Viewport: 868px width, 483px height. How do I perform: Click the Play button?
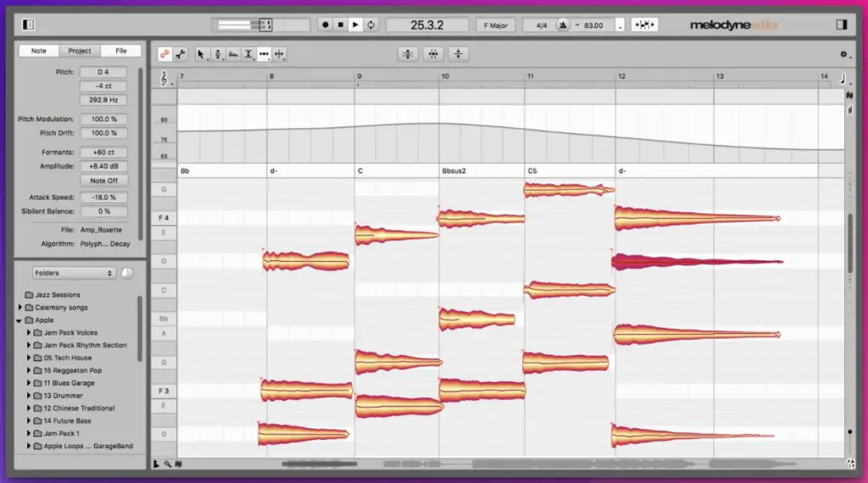356,25
